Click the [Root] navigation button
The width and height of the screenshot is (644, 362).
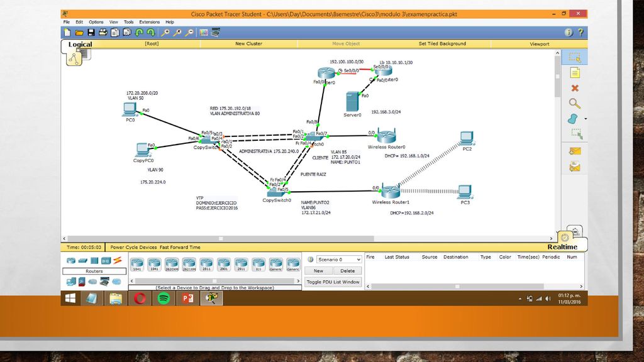(152, 43)
